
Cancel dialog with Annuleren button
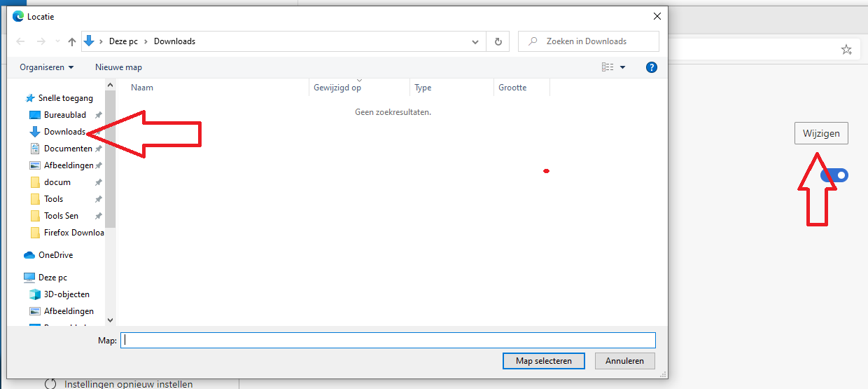click(x=625, y=361)
